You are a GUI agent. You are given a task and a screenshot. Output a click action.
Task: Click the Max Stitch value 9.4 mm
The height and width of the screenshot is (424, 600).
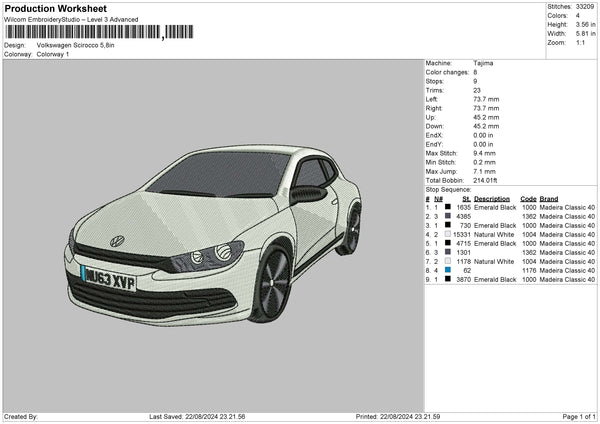(484, 153)
